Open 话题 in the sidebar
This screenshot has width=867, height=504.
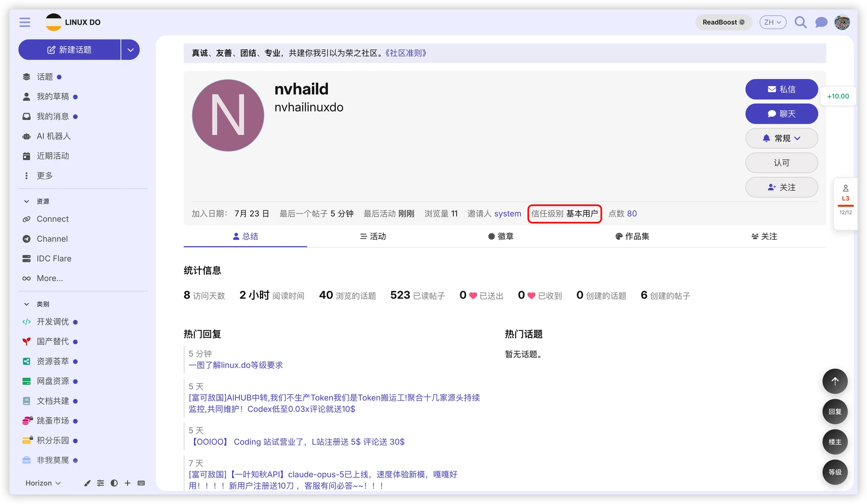click(45, 77)
